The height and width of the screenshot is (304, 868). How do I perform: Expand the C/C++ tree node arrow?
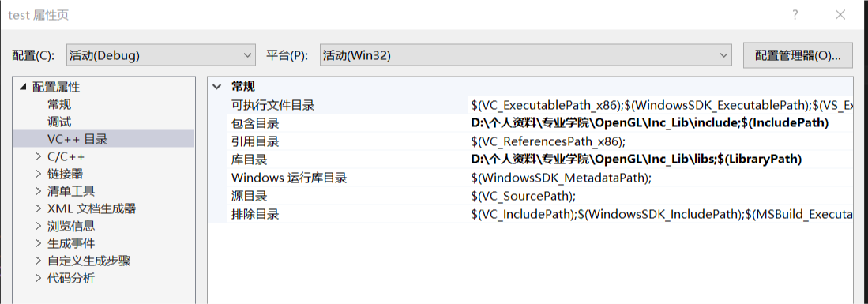pyautogui.click(x=38, y=156)
